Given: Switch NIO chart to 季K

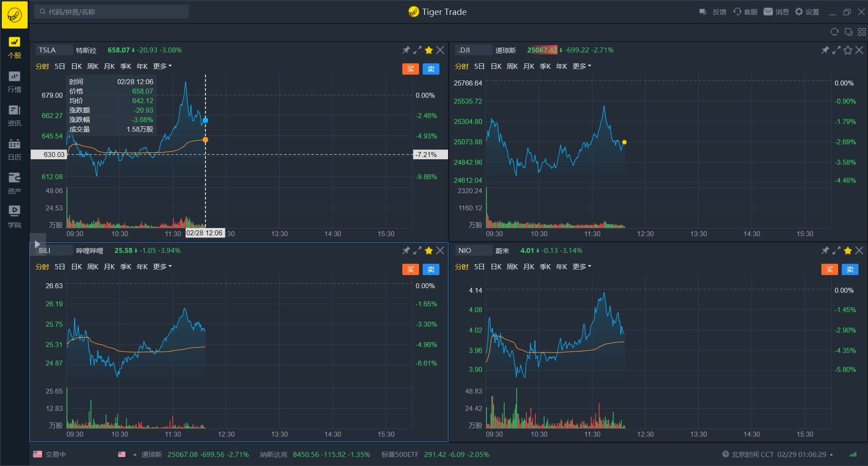Looking at the screenshot, I should (545, 266).
